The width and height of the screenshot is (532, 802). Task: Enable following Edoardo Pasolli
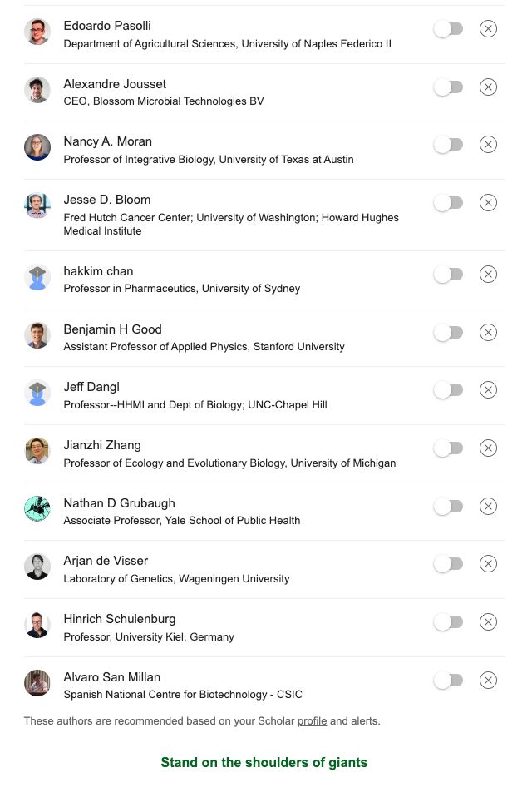[x=448, y=28]
